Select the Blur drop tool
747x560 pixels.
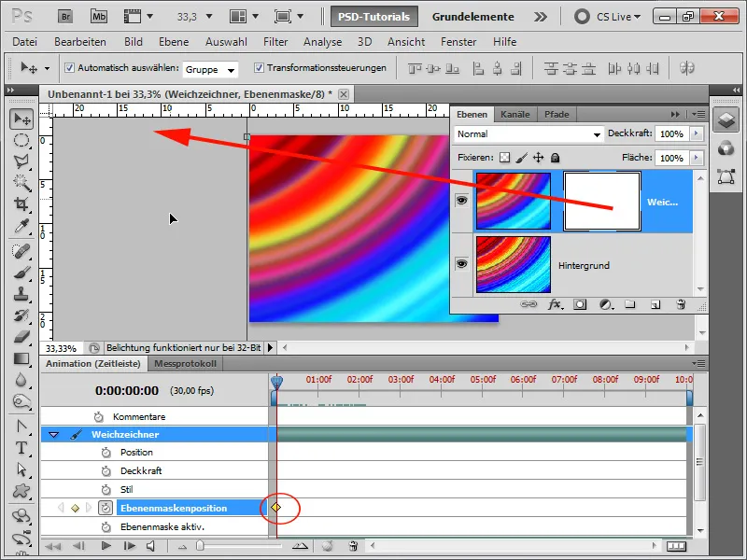click(21, 380)
